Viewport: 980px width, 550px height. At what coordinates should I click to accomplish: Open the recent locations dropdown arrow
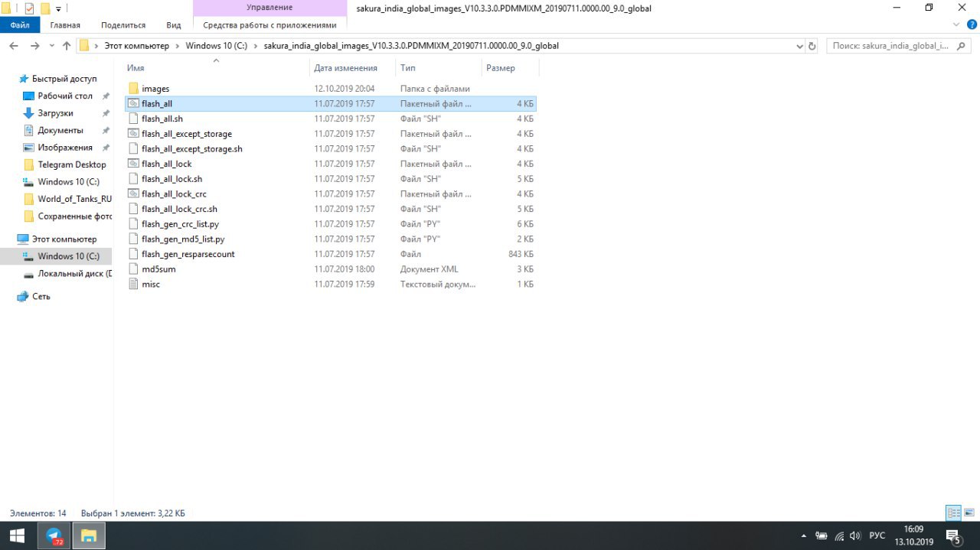(x=51, y=46)
